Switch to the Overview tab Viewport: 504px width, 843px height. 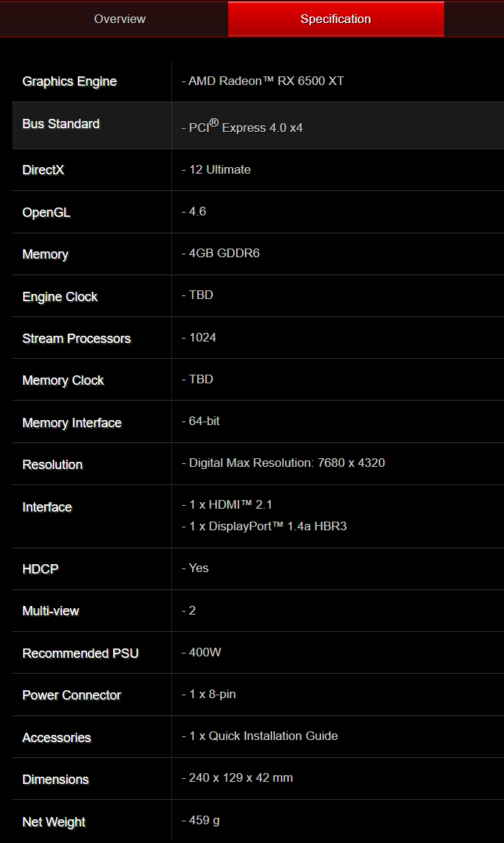(120, 19)
